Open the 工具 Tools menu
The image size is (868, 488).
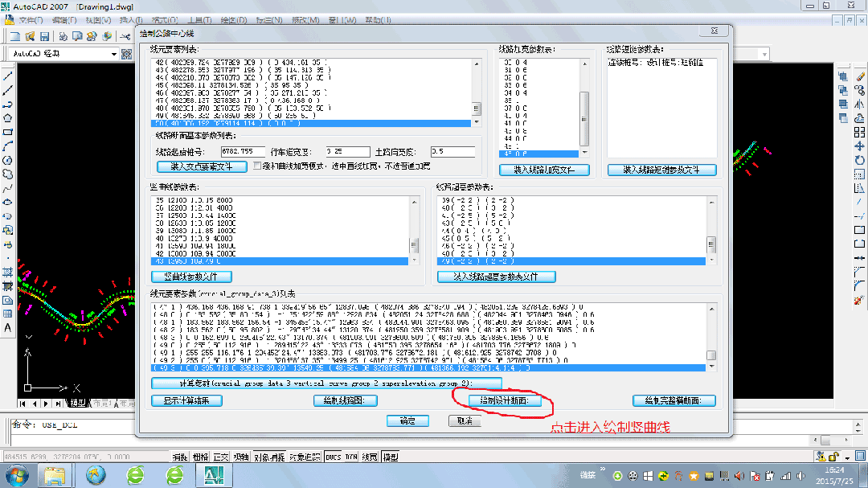[x=199, y=20]
